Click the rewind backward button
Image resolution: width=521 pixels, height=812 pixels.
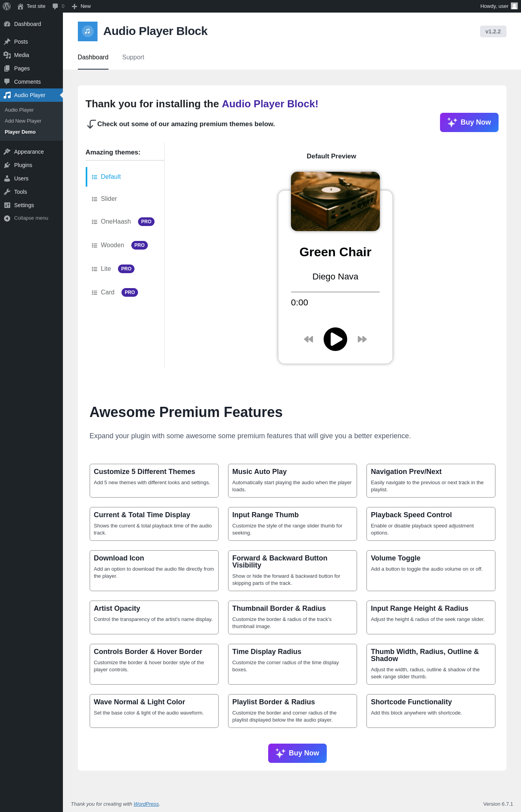coord(309,339)
